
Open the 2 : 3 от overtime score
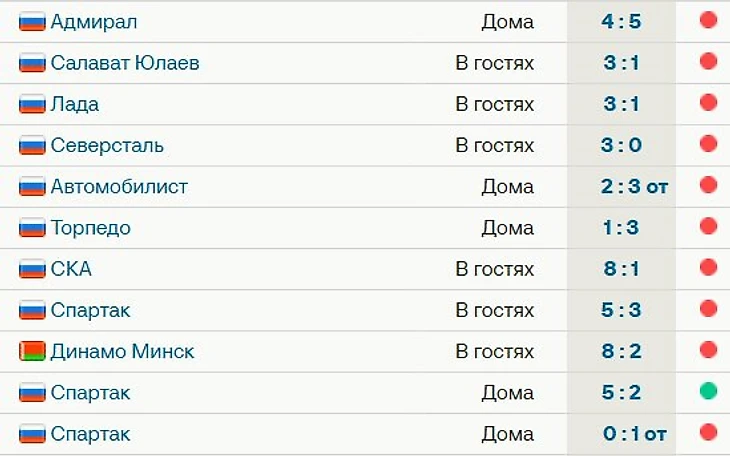(634, 187)
